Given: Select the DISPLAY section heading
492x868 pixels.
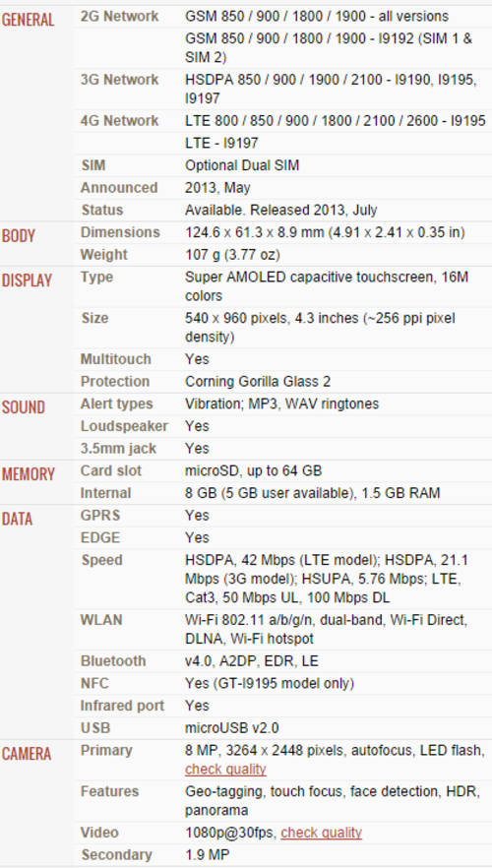Looking at the screenshot, I should [27, 280].
